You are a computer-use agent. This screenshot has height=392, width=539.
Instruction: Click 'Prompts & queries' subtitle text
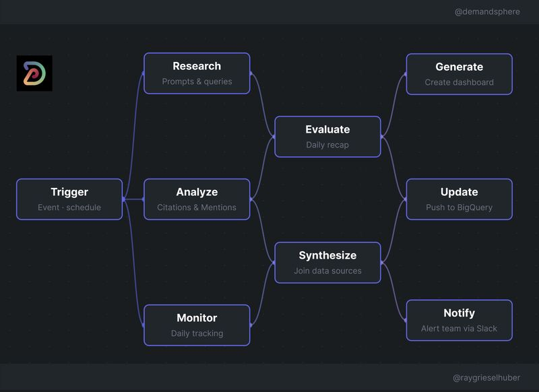(x=197, y=81)
